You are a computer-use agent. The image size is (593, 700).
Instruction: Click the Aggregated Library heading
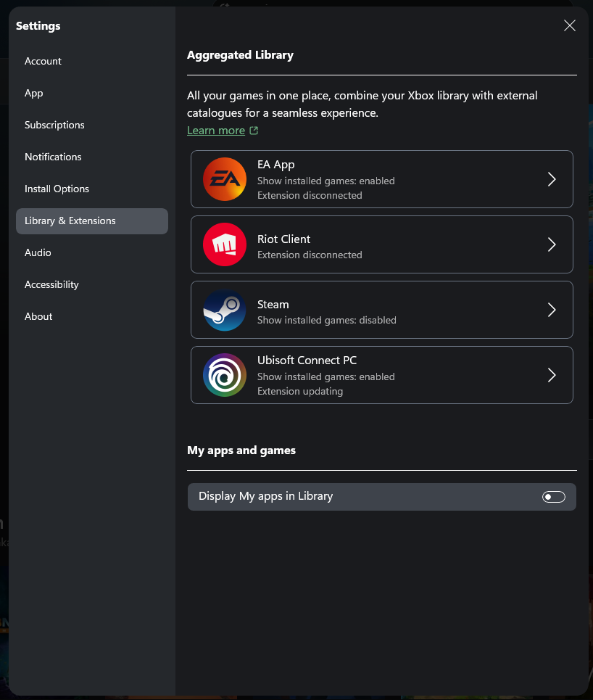(240, 55)
